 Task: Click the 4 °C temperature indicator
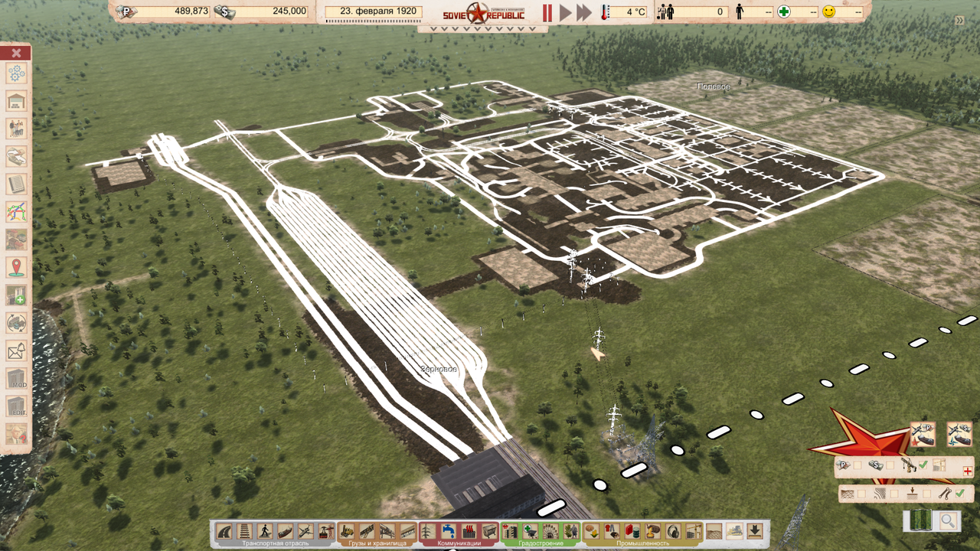[x=626, y=11]
